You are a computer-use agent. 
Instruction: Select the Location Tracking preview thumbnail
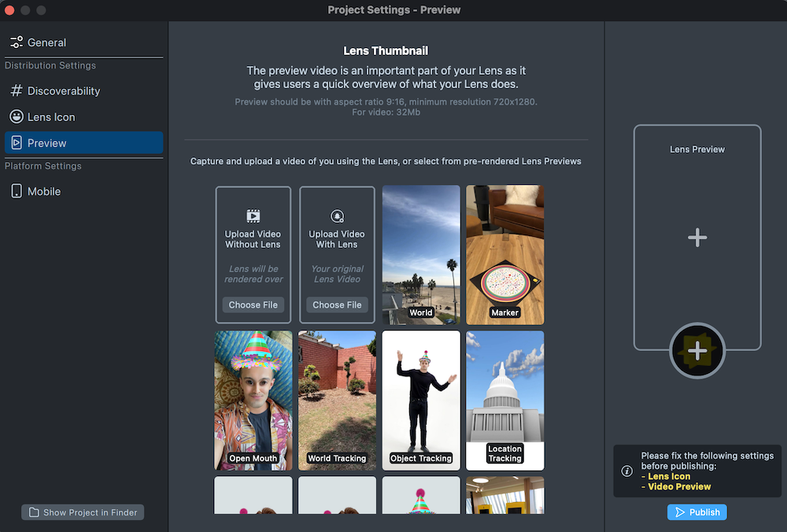coord(504,400)
